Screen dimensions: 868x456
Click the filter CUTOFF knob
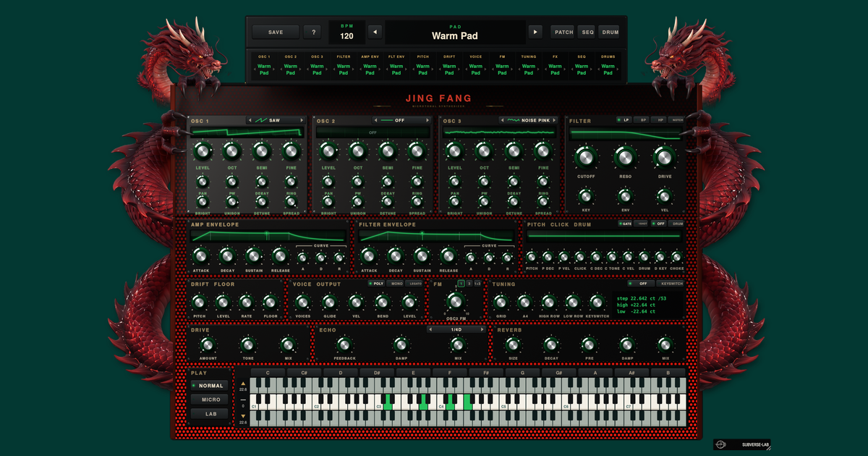586,157
